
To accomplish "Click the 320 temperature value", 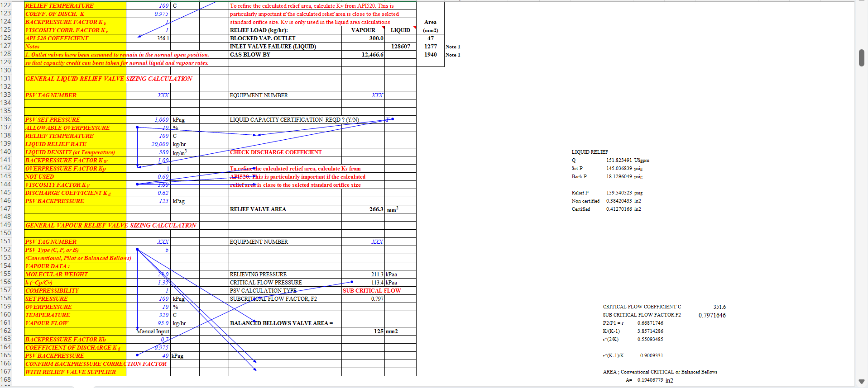I will [x=148, y=315].
